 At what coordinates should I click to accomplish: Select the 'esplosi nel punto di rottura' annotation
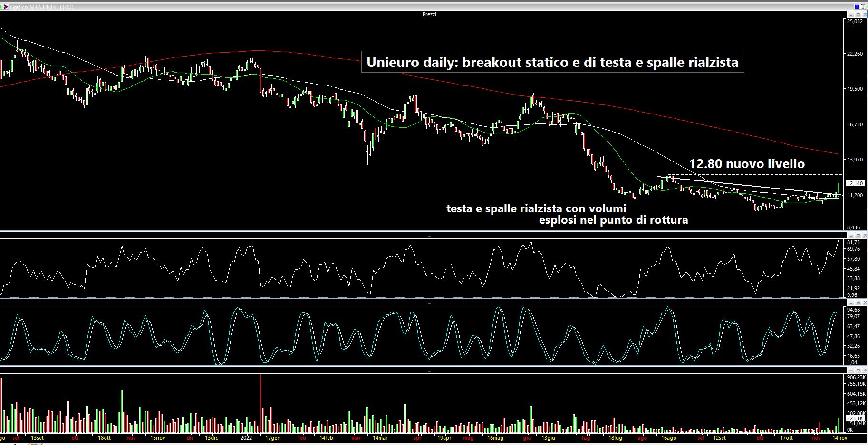[x=613, y=220]
